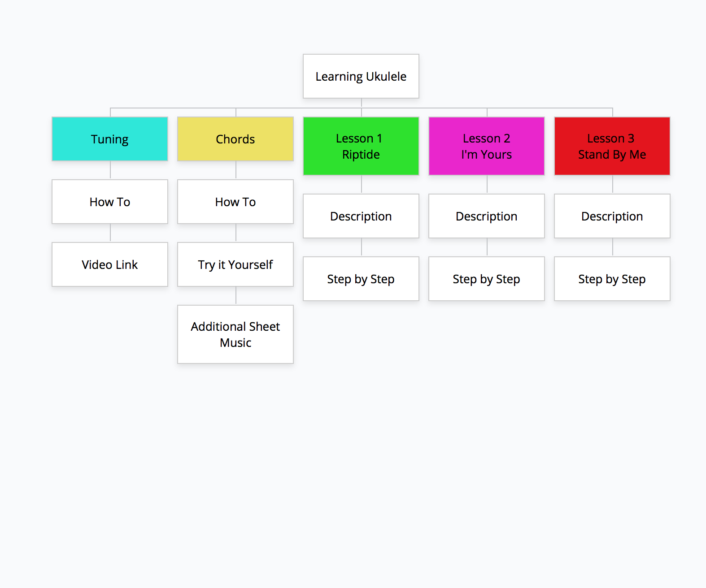This screenshot has width=706, height=588.
Task: Select the Description box under Lesson 1 Riptide
Action: (361, 216)
